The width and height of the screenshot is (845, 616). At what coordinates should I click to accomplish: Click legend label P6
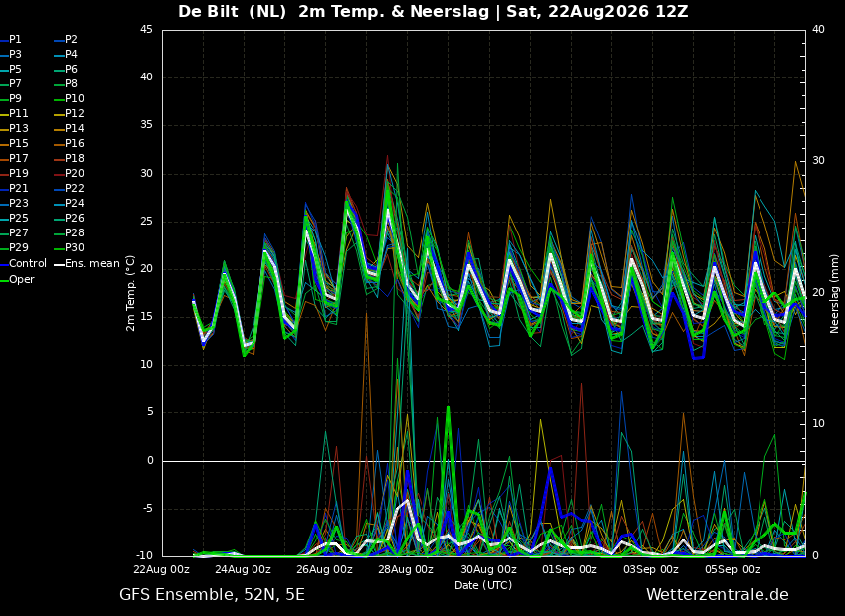click(72, 69)
